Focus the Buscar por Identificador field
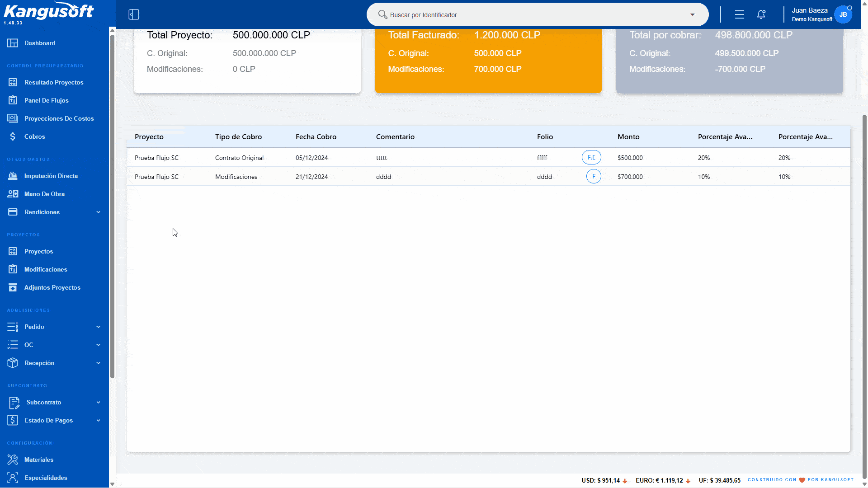 pos(537,14)
